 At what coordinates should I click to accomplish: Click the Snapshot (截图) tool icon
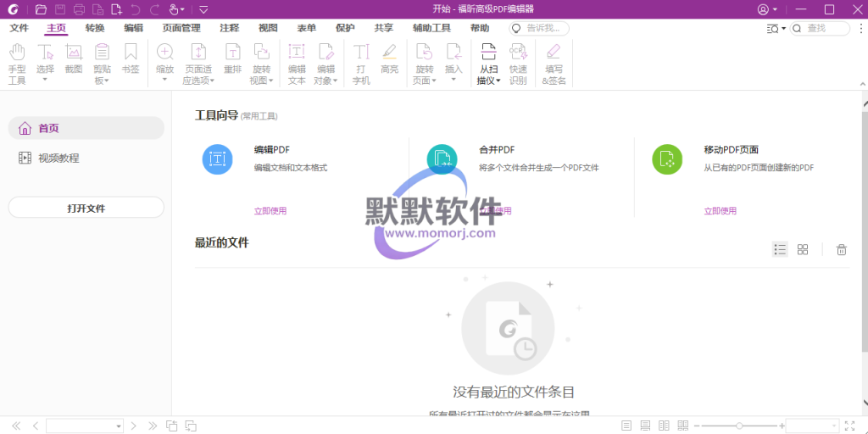click(74, 57)
